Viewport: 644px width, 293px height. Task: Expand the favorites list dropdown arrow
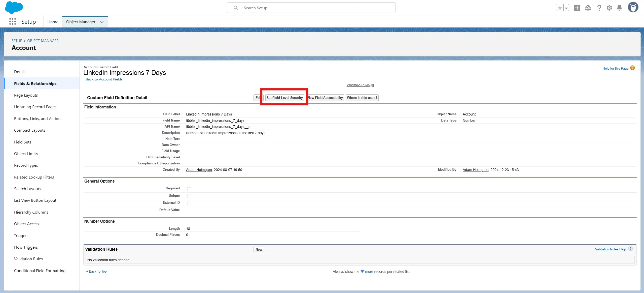pos(566,8)
